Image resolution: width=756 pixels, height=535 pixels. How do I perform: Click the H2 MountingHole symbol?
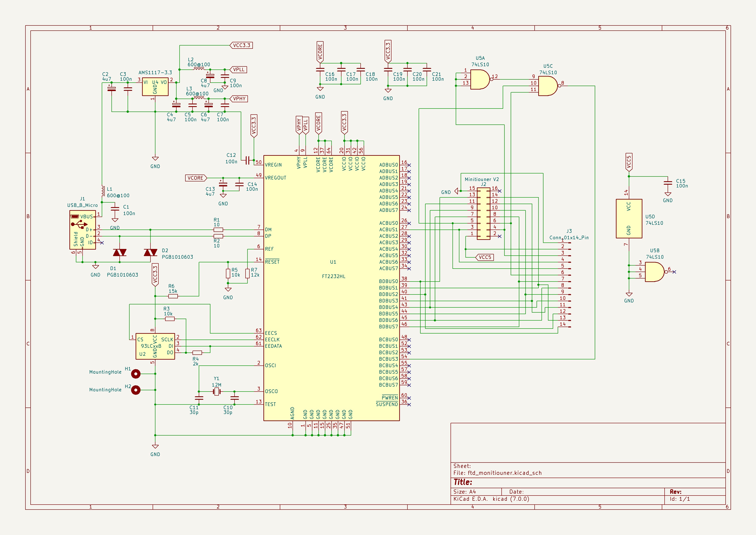tap(136, 390)
